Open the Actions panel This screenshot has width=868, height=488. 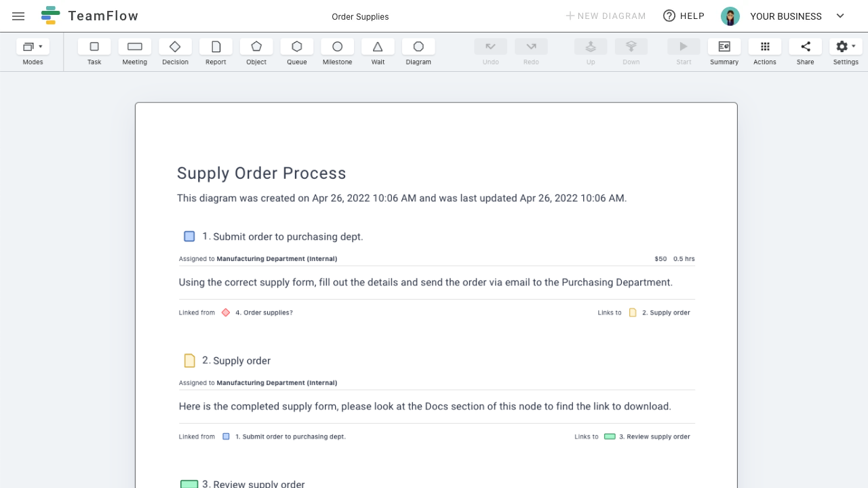click(x=764, y=47)
